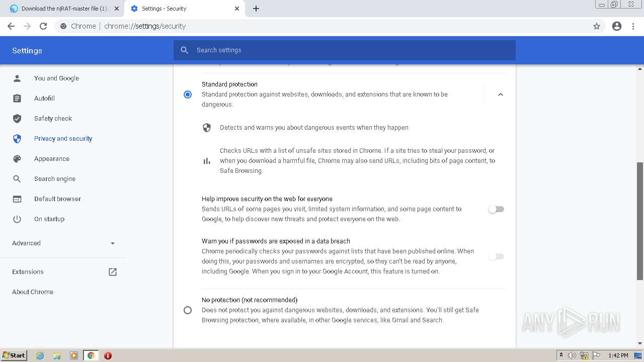Viewport: 644px width, 362px height.
Task: Click the clipboard icon beside Autofill
Action: [17, 98]
